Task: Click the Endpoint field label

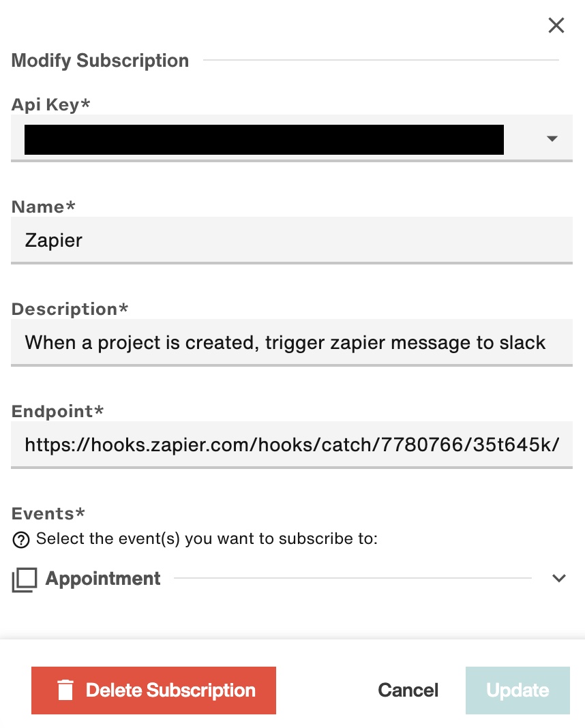Action: tap(57, 411)
